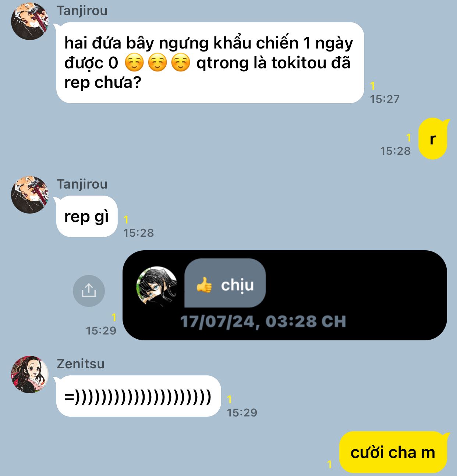Tap the Zenitsu sender name

click(x=81, y=364)
